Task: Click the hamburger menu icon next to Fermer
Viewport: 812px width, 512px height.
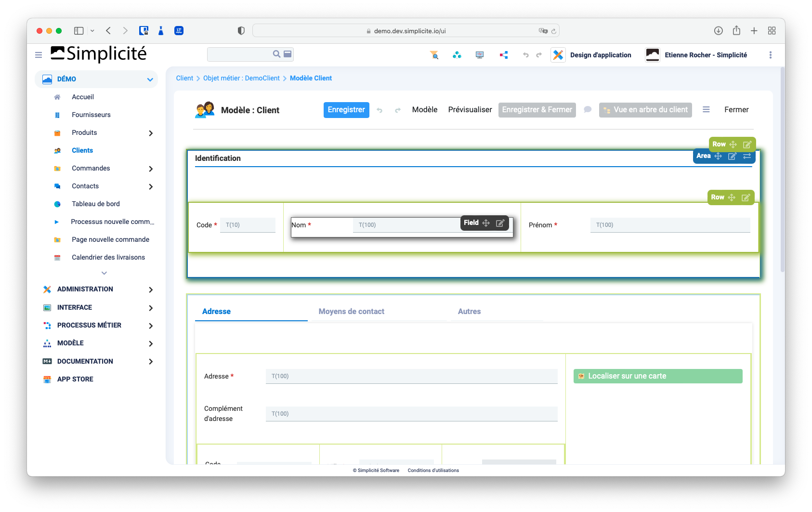Action: tap(706, 109)
